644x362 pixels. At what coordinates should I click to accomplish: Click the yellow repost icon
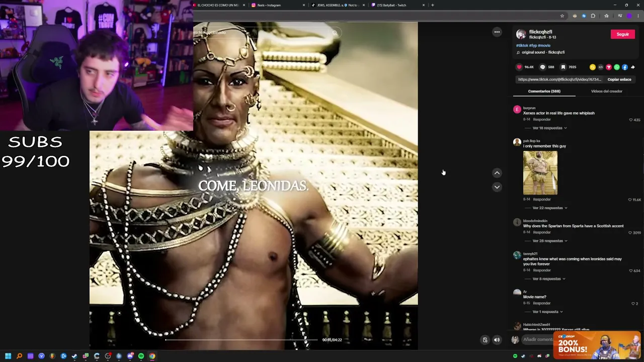pyautogui.click(x=593, y=67)
